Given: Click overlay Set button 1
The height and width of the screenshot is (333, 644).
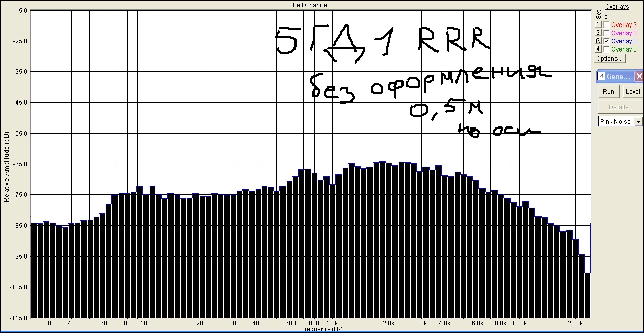Looking at the screenshot, I should (599, 25).
